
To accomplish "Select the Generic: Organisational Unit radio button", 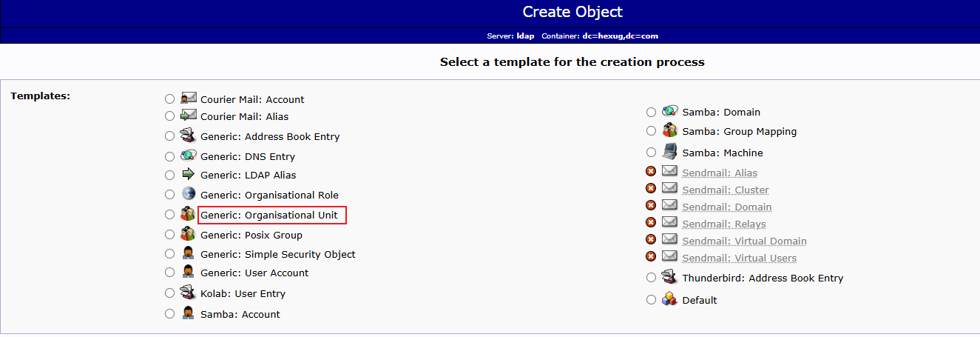I will pos(170,215).
